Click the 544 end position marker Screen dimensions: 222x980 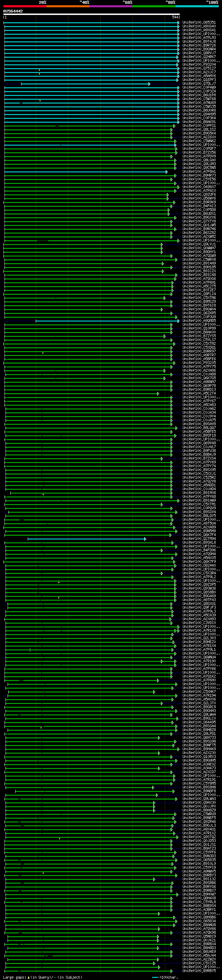175,17
